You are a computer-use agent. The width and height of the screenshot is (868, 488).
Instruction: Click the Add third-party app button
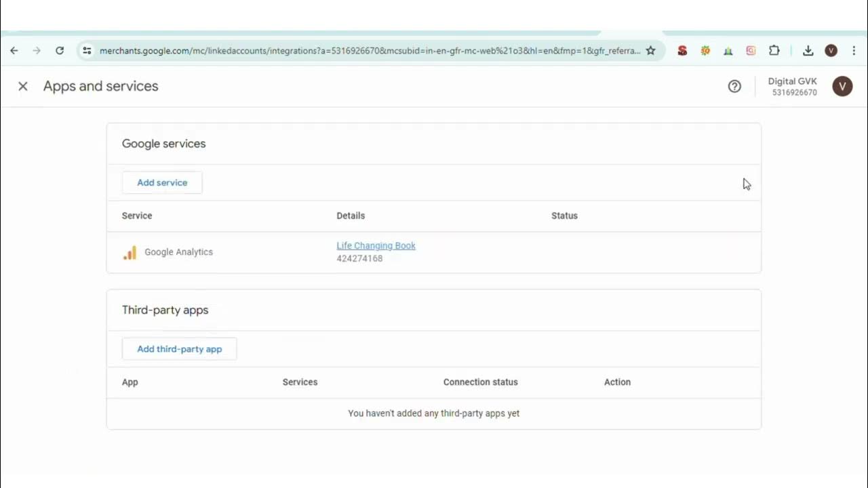pyautogui.click(x=180, y=349)
